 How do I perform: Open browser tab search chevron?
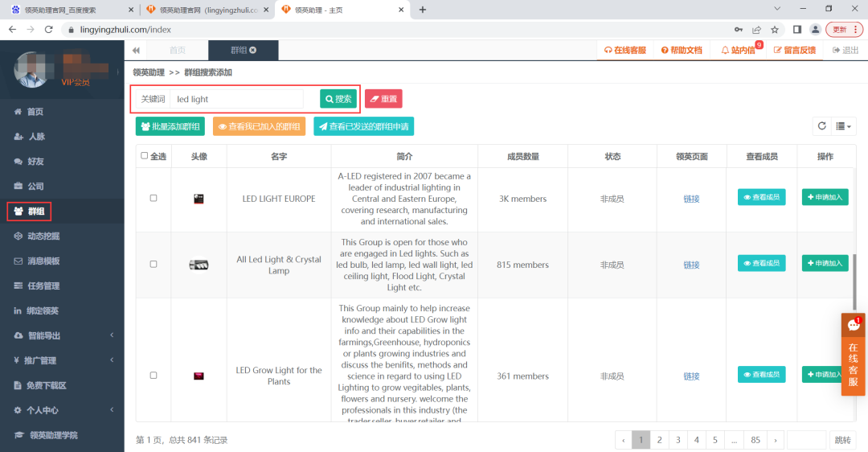777,9
